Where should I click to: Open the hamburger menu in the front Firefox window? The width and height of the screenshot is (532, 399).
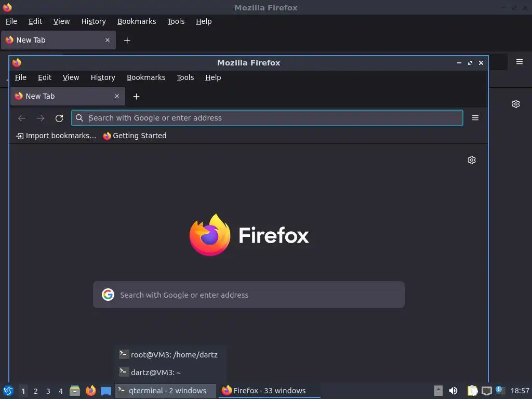pos(475,118)
